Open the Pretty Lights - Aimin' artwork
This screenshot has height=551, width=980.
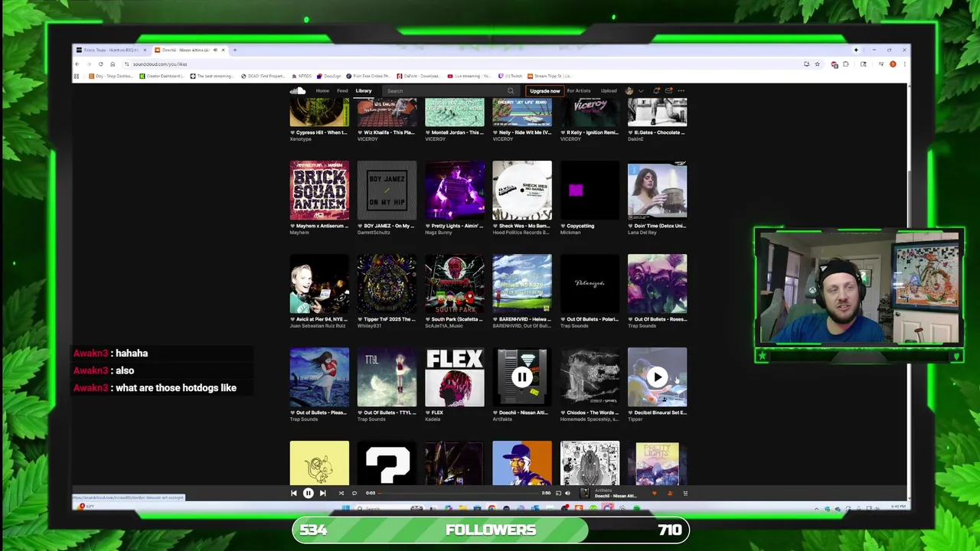(455, 190)
